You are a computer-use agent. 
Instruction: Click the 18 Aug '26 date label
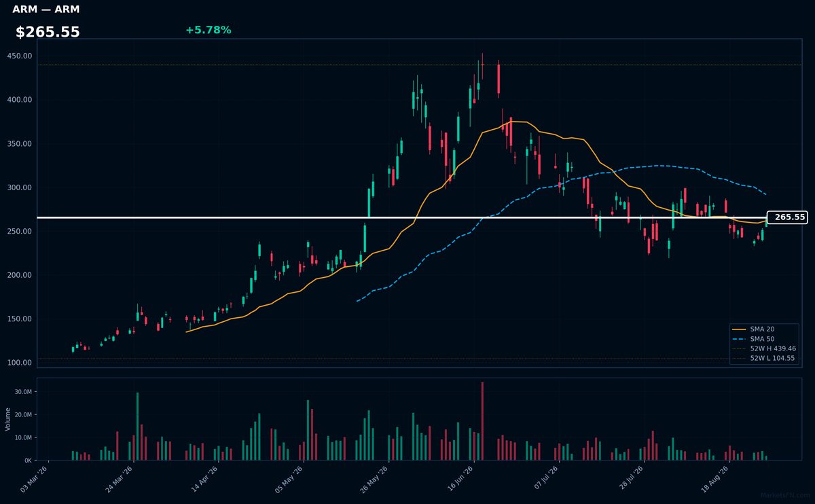pyautogui.click(x=714, y=479)
